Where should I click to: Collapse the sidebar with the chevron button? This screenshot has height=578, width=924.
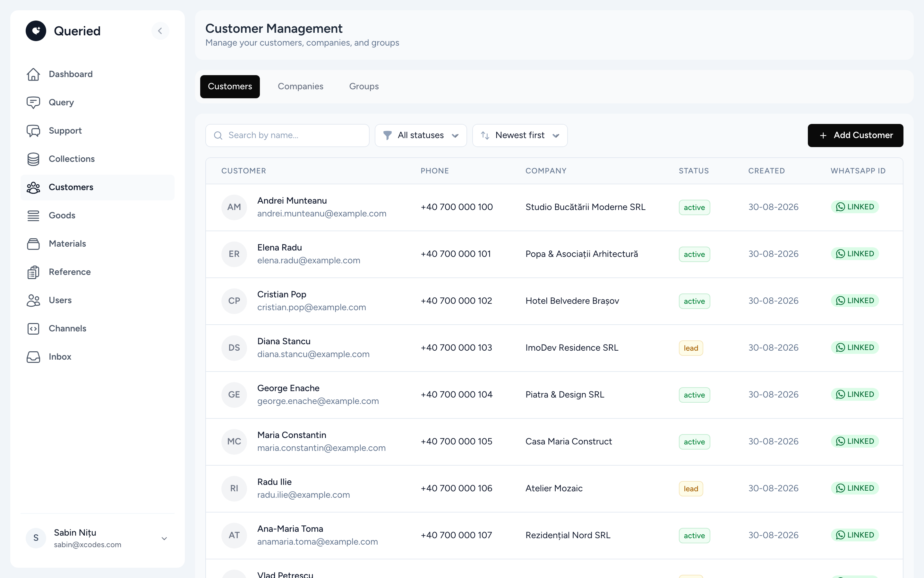pyautogui.click(x=160, y=31)
